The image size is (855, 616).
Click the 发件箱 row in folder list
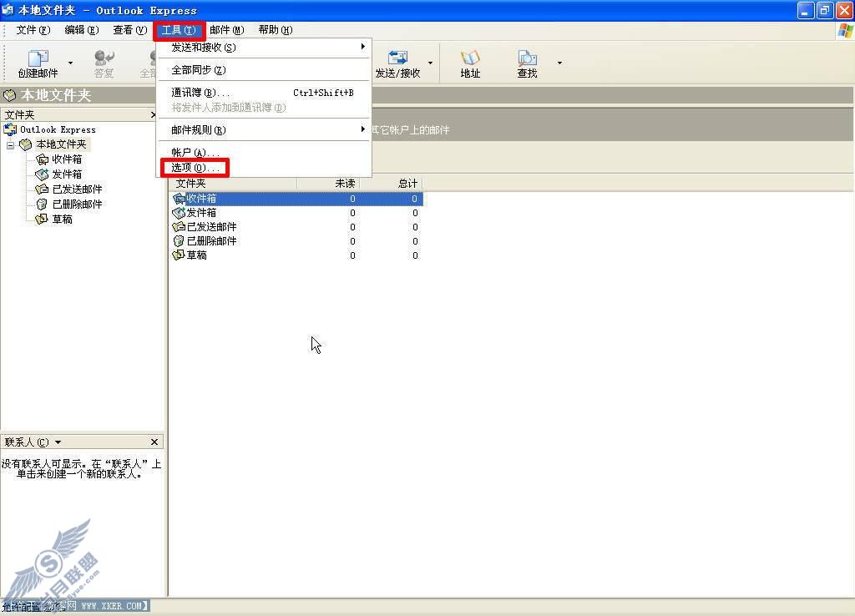(x=297, y=213)
